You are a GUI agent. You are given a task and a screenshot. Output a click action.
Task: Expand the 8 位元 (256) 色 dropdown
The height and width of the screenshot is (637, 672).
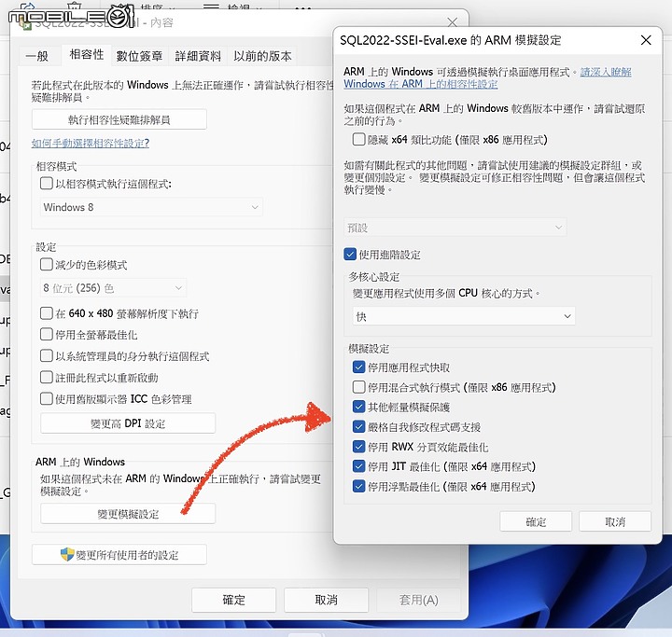[113, 288]
